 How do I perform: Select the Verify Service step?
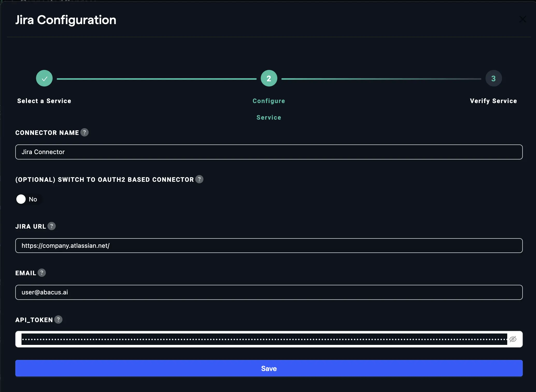tap(493, 101)
